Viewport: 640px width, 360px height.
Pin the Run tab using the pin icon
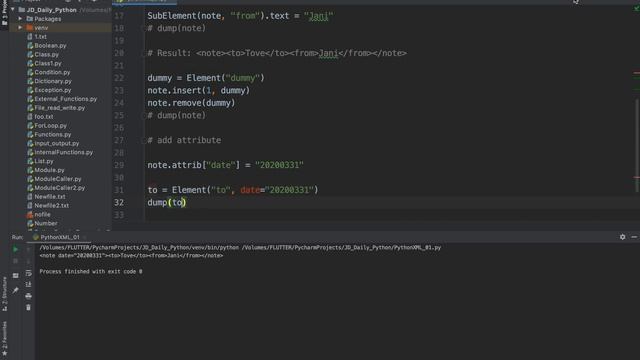point(16,290)
